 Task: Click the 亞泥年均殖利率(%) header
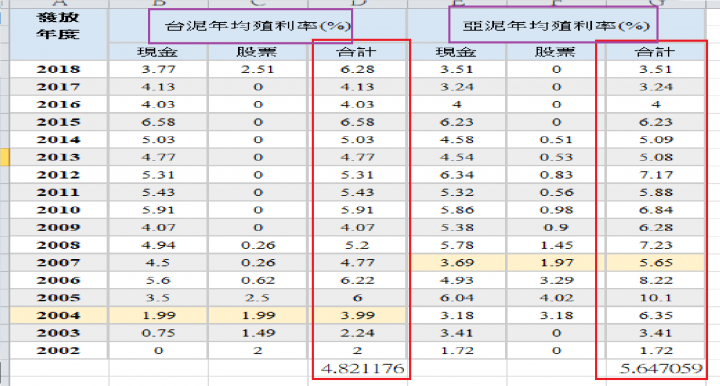pyautogui.click(x=556, y=26)
